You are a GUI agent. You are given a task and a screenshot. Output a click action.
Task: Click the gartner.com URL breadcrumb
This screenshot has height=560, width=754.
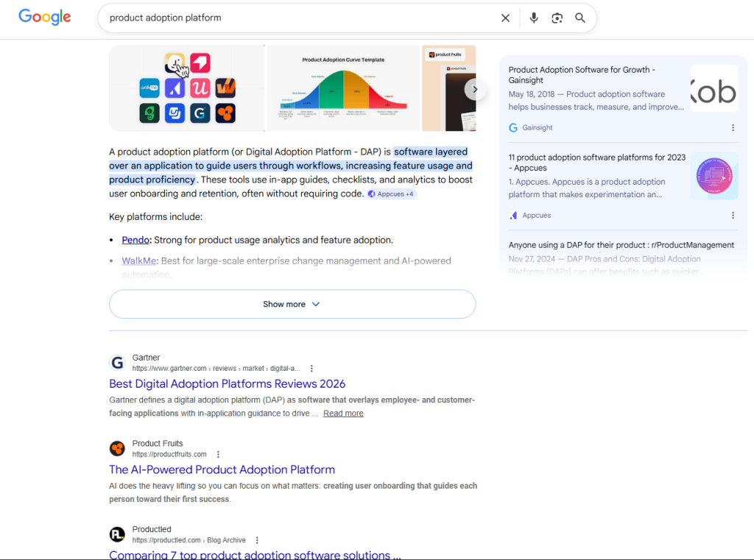[216, 369]
